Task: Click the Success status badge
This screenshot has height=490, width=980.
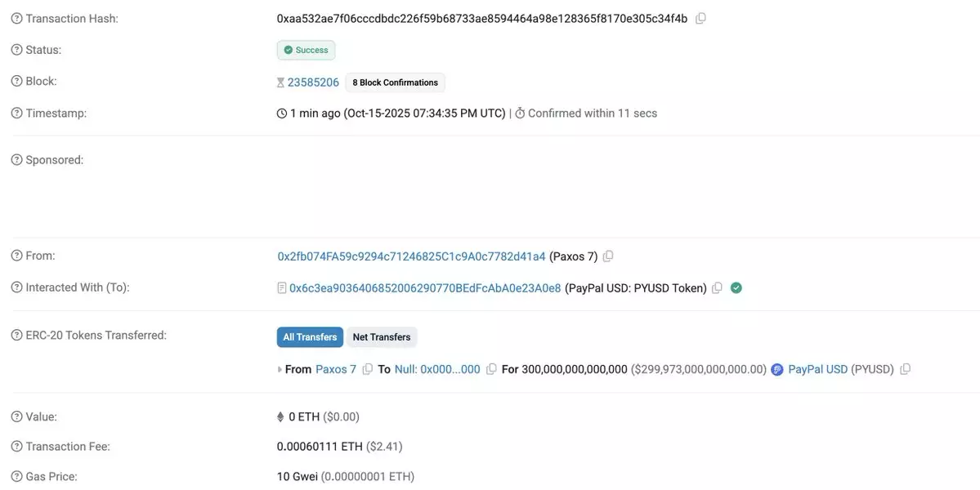Action: pyautogui.click(x=306, y=50)
